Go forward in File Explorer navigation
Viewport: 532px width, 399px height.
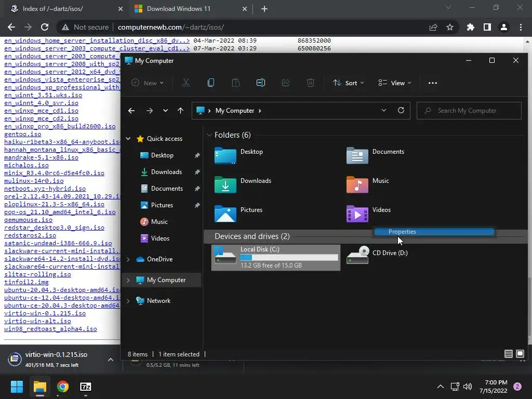(x=149, y=111)
